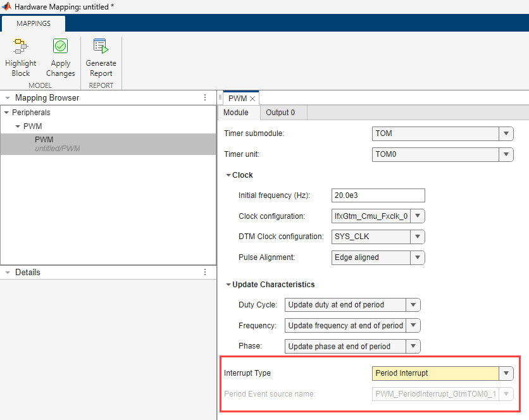
Task: Open the Mapping Browser options ellipsis menu
Action: 204,97
